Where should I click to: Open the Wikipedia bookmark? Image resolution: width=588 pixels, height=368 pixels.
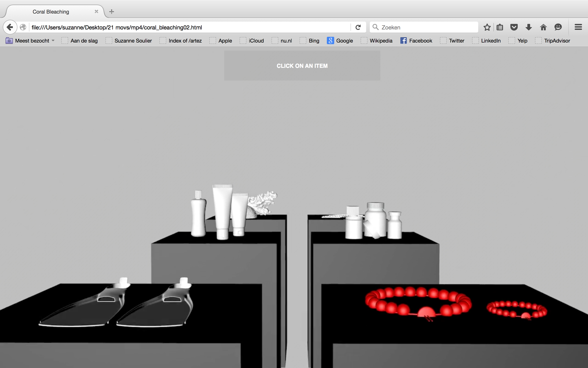click(377, 41)
